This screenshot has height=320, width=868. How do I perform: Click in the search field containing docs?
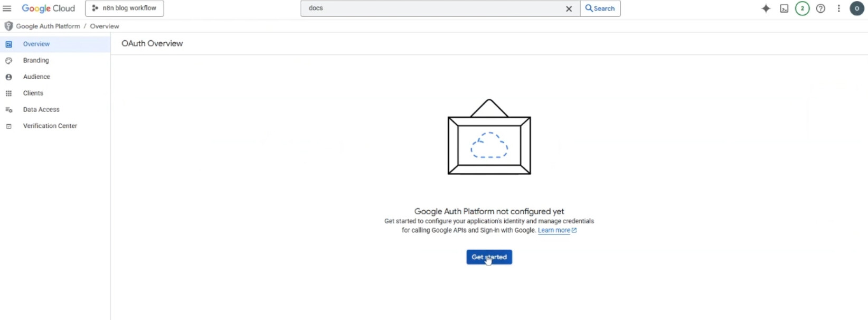pos(433,8)
